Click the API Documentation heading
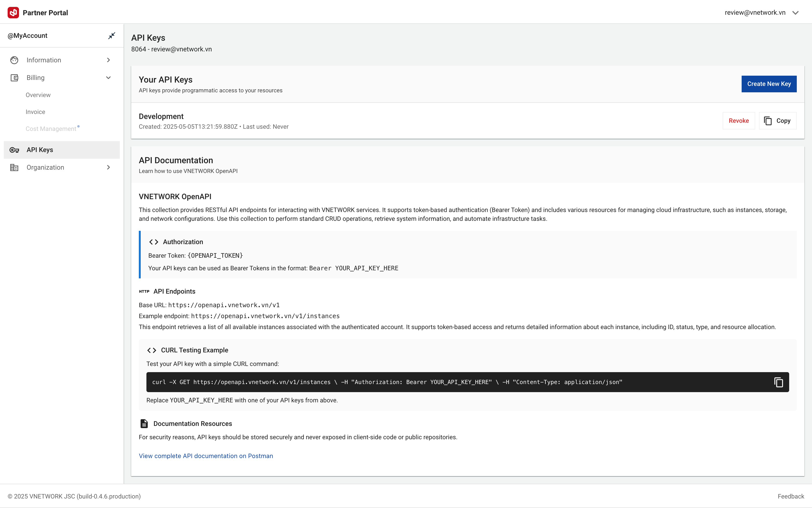The image size is (812, 508). [176, 160]
